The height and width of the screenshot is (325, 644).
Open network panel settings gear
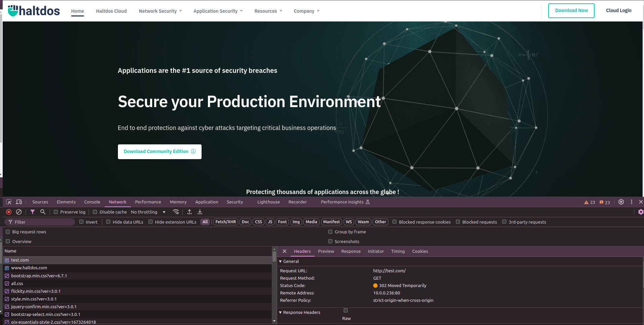[641, 212]
